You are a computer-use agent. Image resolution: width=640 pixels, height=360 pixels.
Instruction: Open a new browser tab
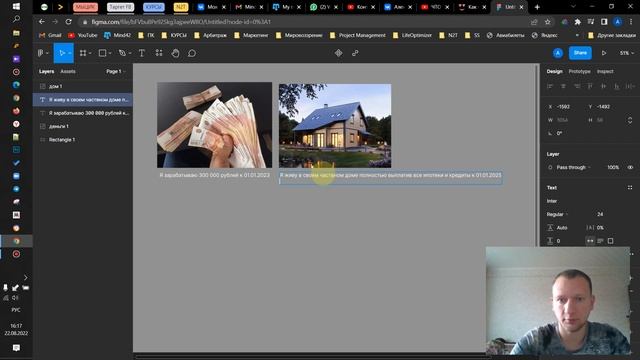point(537,7)
